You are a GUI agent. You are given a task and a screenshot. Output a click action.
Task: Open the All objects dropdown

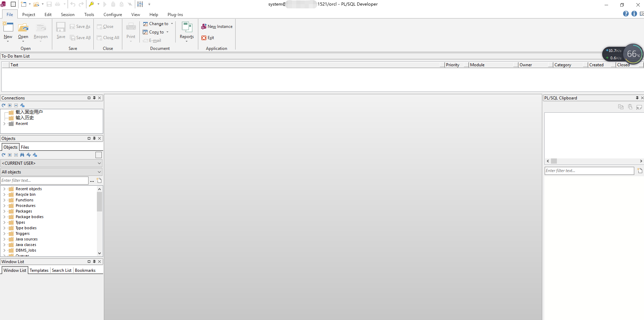click(x=98, y=172)
